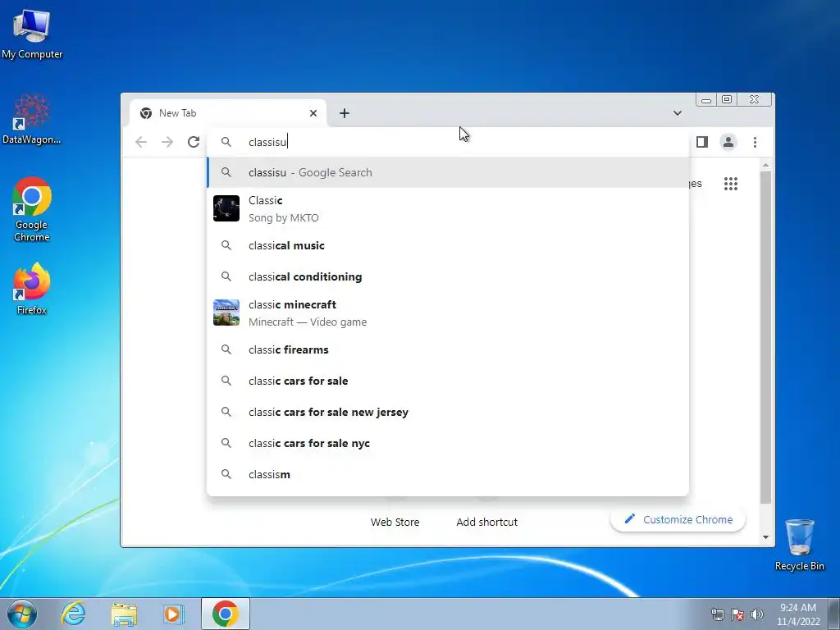Click Add shortcut
The image size is (840, 630).
coord(487,522)
